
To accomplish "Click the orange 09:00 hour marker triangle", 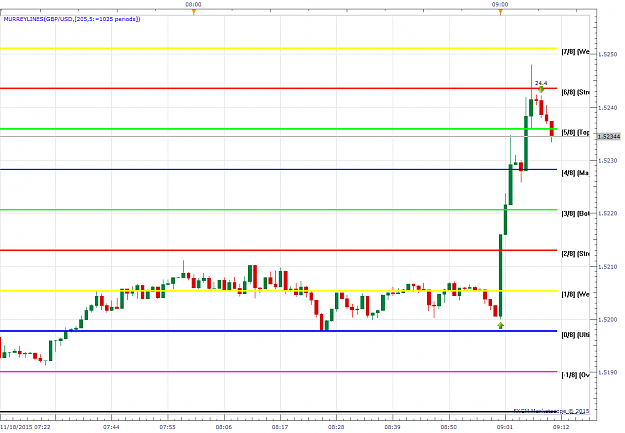I will 500,12.
